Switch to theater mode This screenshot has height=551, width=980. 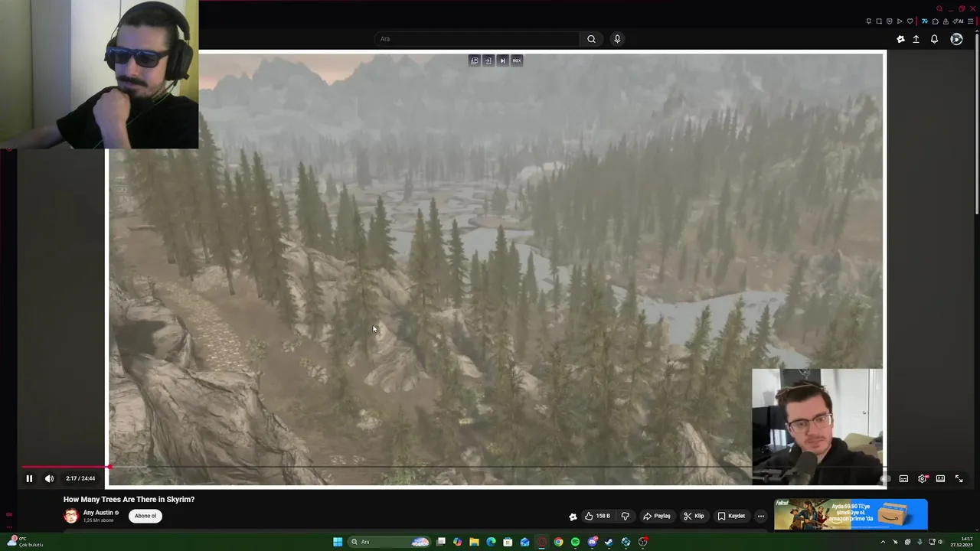tap(940, 478)
